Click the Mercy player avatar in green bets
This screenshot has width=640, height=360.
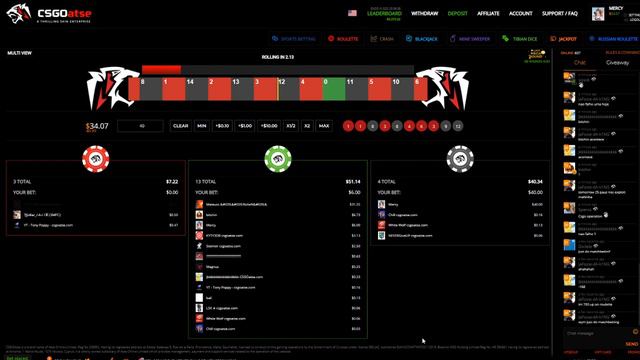[199, 225]
